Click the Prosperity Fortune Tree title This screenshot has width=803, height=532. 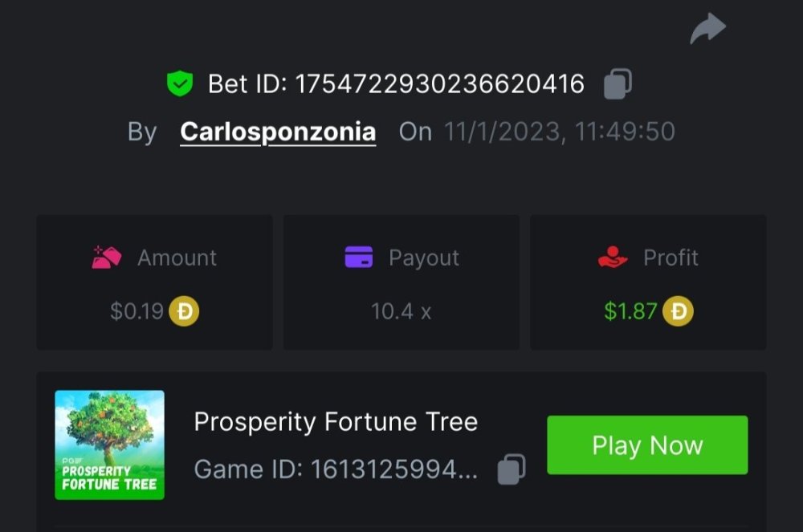click(336, 422)
